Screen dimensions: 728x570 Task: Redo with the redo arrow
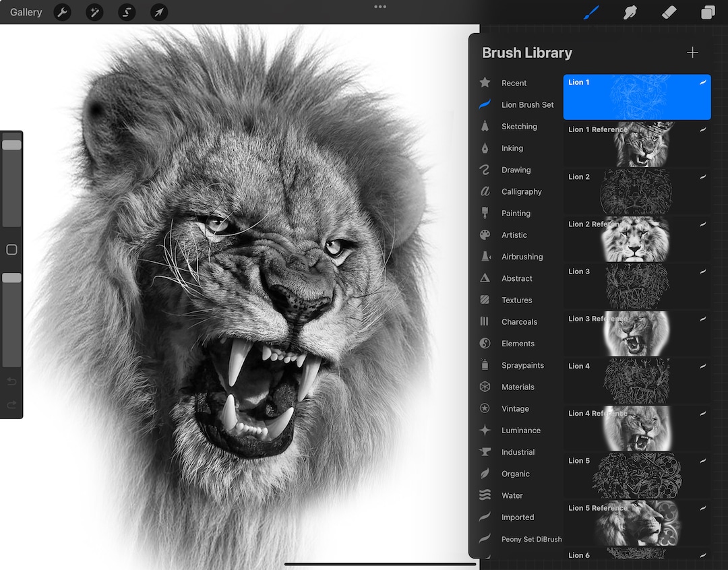(11, 405)
